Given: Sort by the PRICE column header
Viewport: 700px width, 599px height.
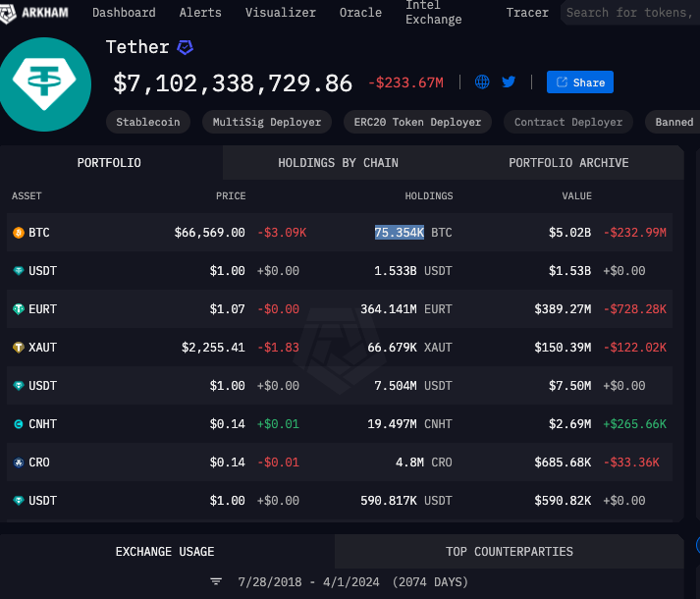Looking at the screenshot, I should [x=231, y=196].
